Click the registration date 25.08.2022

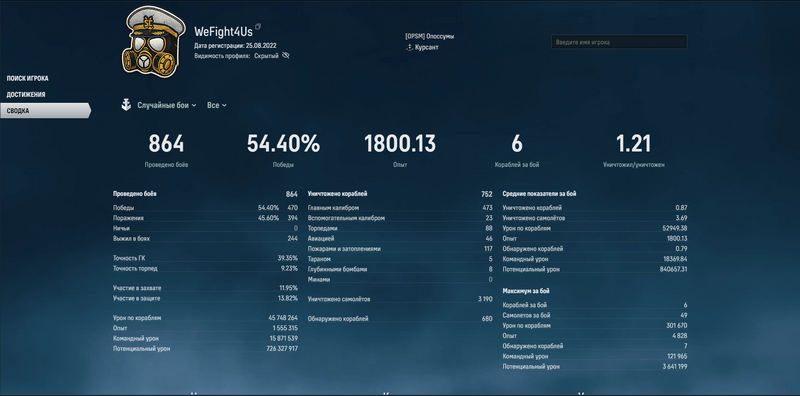tap(261, 45)
